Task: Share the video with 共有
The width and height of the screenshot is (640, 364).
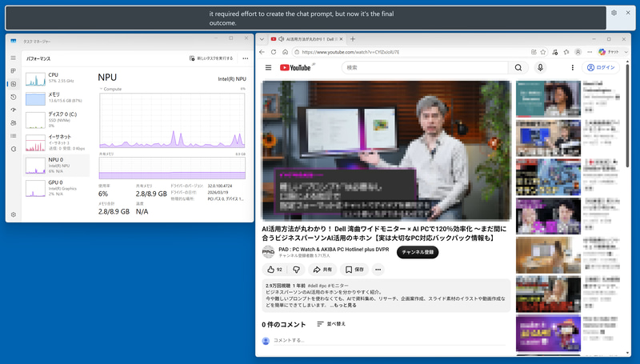Action: 322,270
